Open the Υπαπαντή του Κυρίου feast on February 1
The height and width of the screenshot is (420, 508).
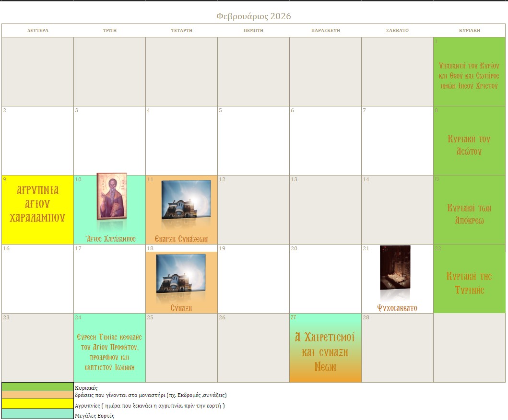tap(469, 75)
